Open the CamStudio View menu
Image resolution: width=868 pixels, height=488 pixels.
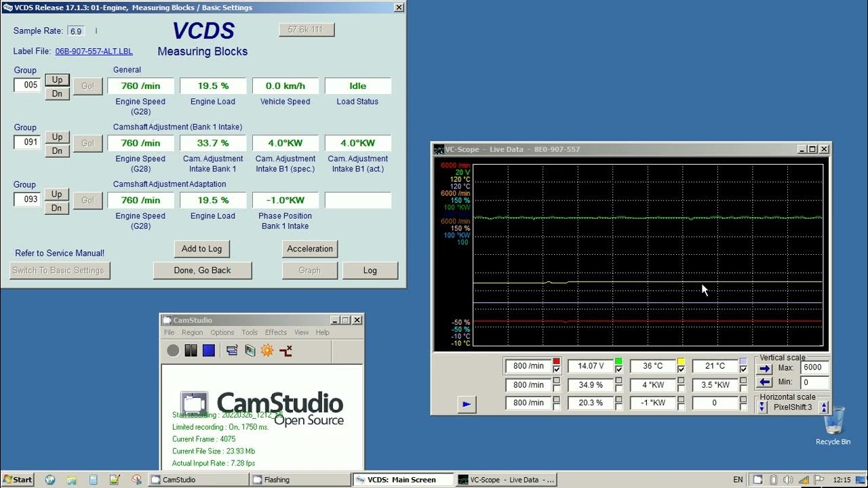(301, 332)
